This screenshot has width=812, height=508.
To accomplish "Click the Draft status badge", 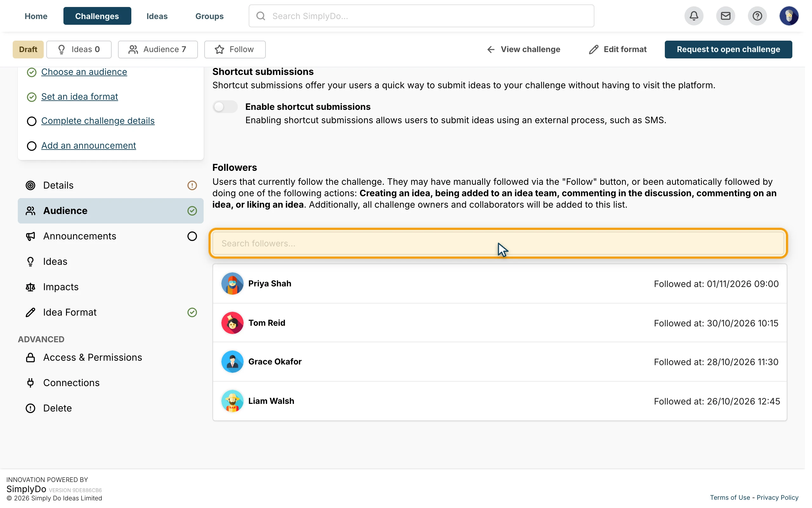I will pyautogui.click(x=28, y=50).
